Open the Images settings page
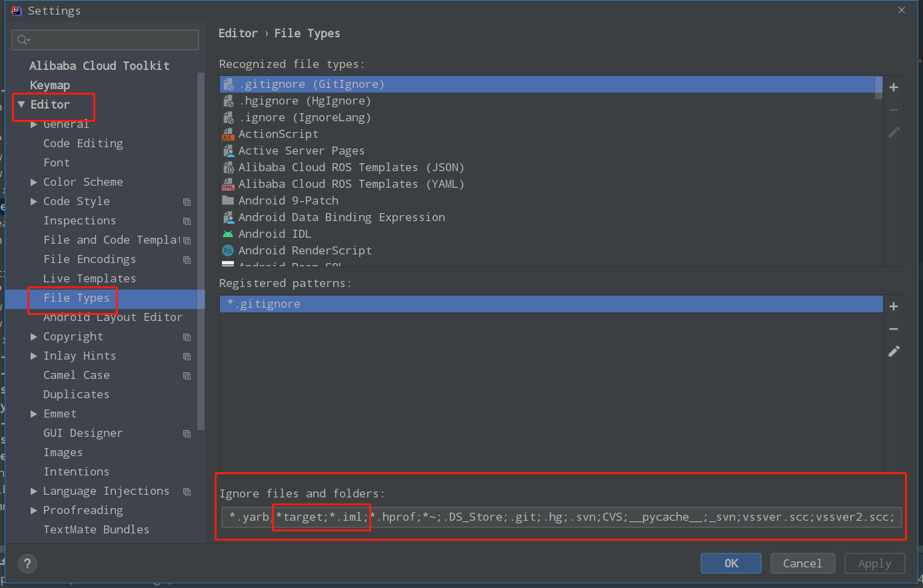The height and width of the screenshot is (588, 923). (x=63, y=453)
